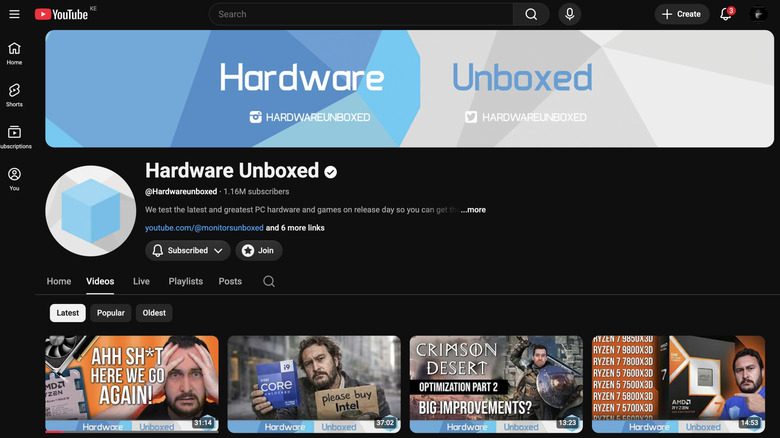This screenshot has width=780, height=438.
Task: Open the account avatar menu
Action: [758, 14]
